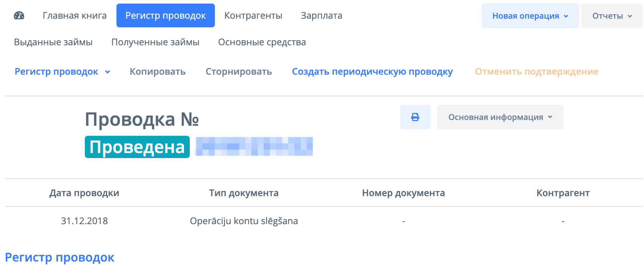Image resolution: width=644 pixels, height=268 pixels.
Task: Navigate to Полученные займы
Action: coord(155,42)
